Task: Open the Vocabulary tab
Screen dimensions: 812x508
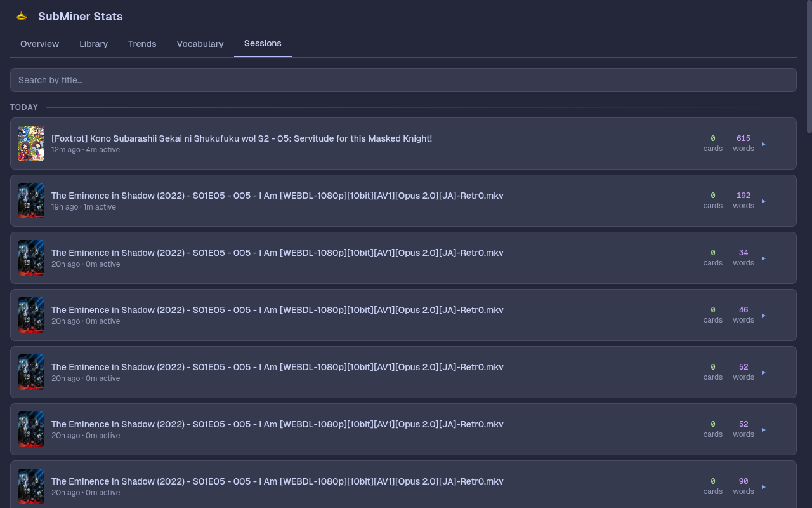Action: (200, 44)
